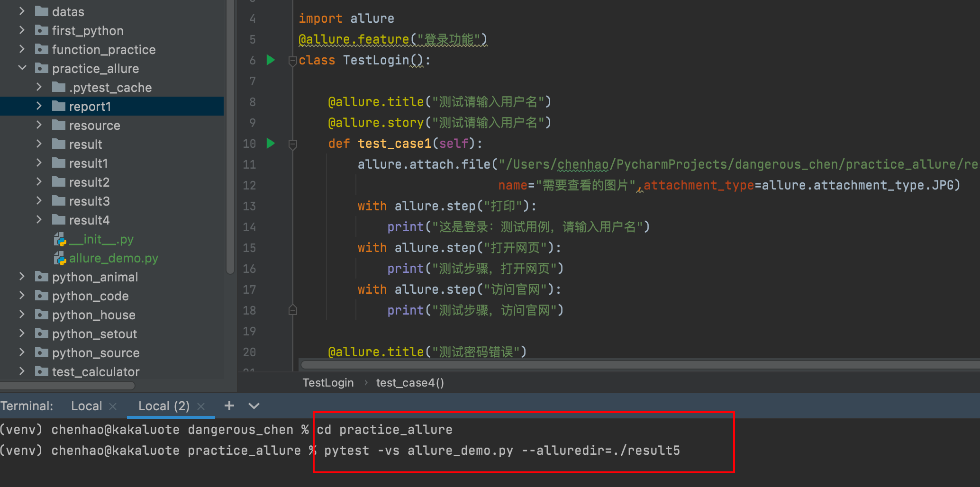This screenshot has width=980, height=487.
Task: Expand the python_source folder
Action: [x=22, y=352]
